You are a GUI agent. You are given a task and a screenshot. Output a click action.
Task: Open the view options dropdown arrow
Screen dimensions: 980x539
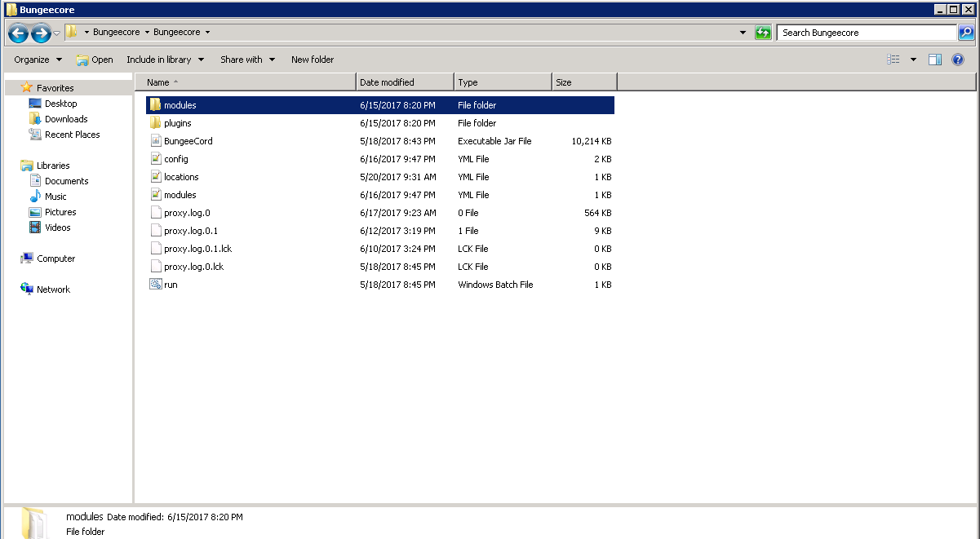coord(913,60)
